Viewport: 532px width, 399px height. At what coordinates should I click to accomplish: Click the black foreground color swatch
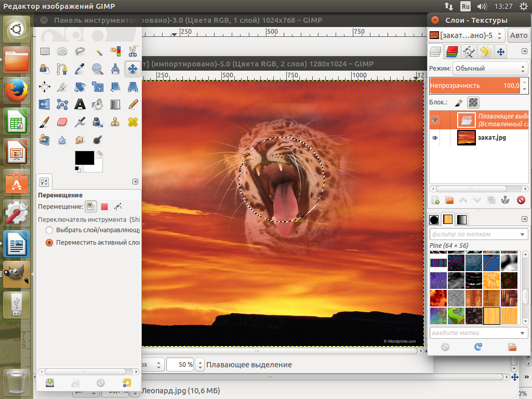(84, 157)
